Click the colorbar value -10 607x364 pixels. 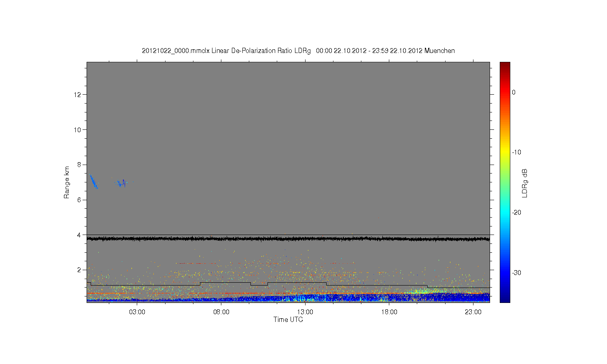coord(516,152)
